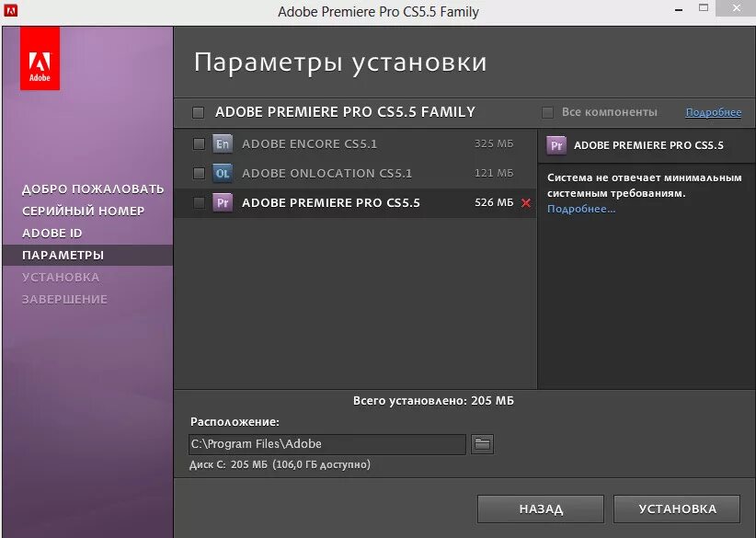
Task: Select the Adobe OnLocation CS5.1 row label
Action: (326, 174)
